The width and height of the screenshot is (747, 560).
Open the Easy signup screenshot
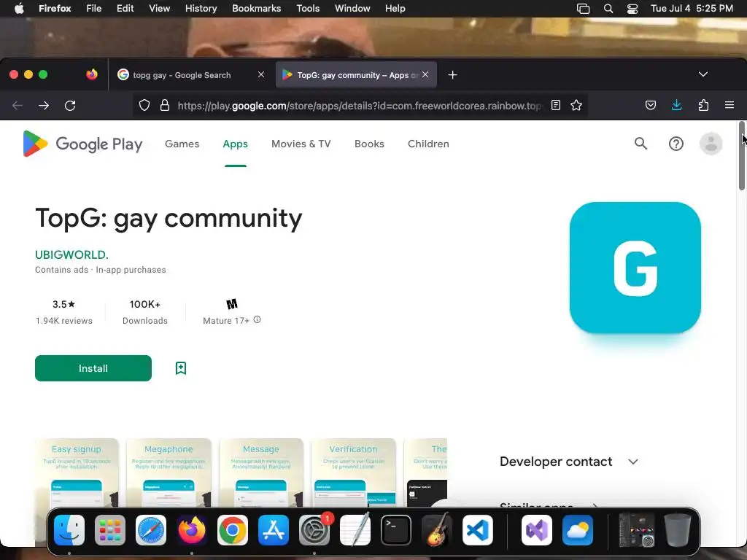tap(76, 472)
